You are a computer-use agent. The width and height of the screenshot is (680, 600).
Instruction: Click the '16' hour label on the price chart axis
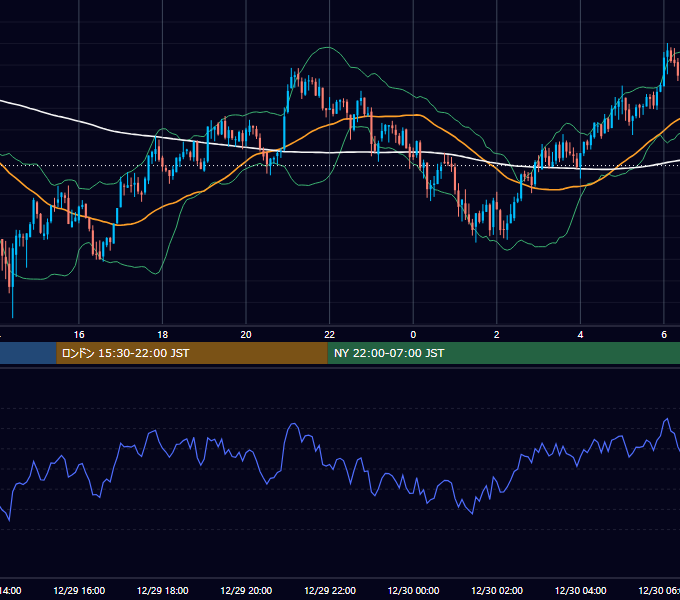(x=79, y=335)
